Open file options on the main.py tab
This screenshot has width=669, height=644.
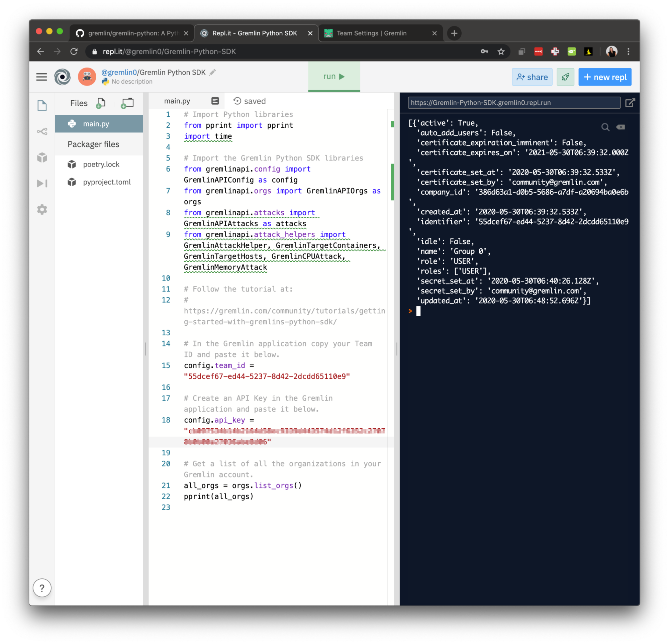click(215, 101)
